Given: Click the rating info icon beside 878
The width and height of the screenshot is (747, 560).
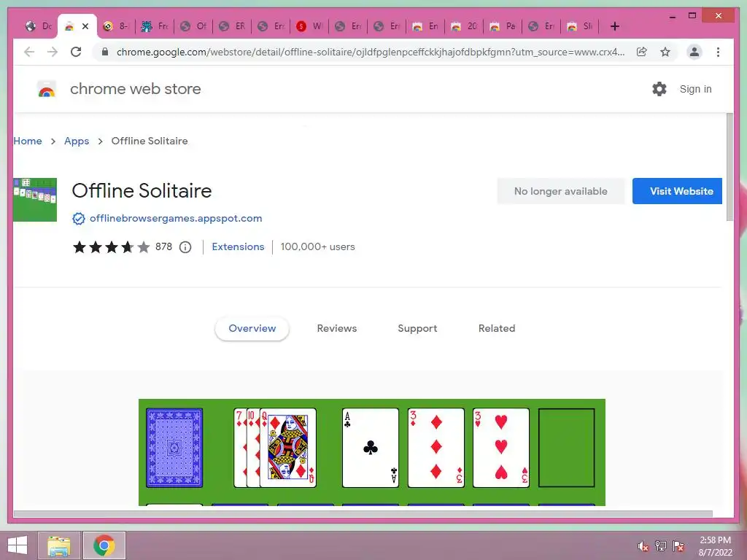Looking at the screenshot, I should [185, 247].
